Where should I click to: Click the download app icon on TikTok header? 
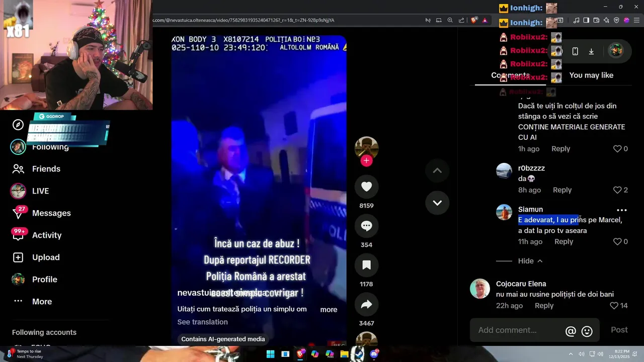click(591, 51)
